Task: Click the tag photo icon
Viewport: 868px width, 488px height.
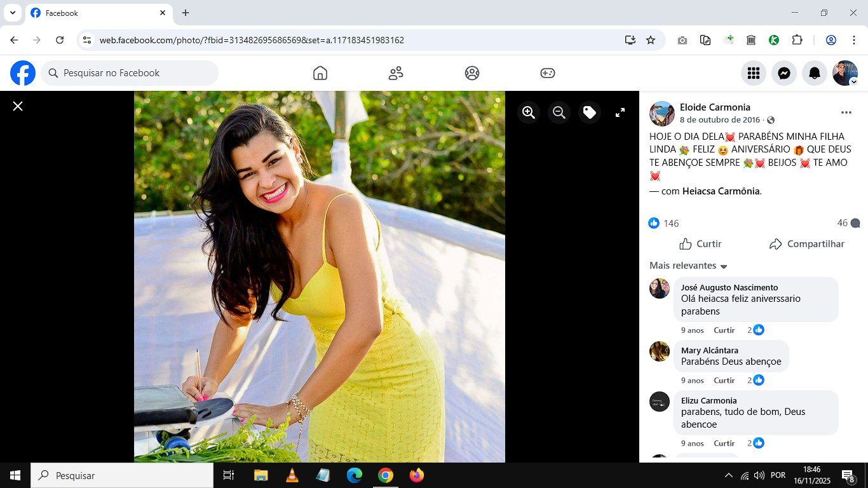Action: point(590,112)
